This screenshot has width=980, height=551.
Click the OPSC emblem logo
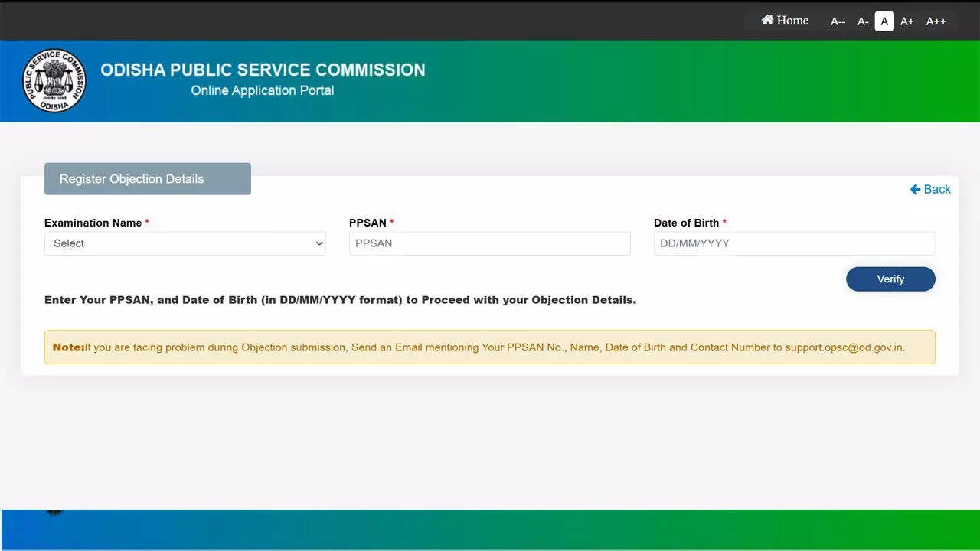click(x=54, y=81)
